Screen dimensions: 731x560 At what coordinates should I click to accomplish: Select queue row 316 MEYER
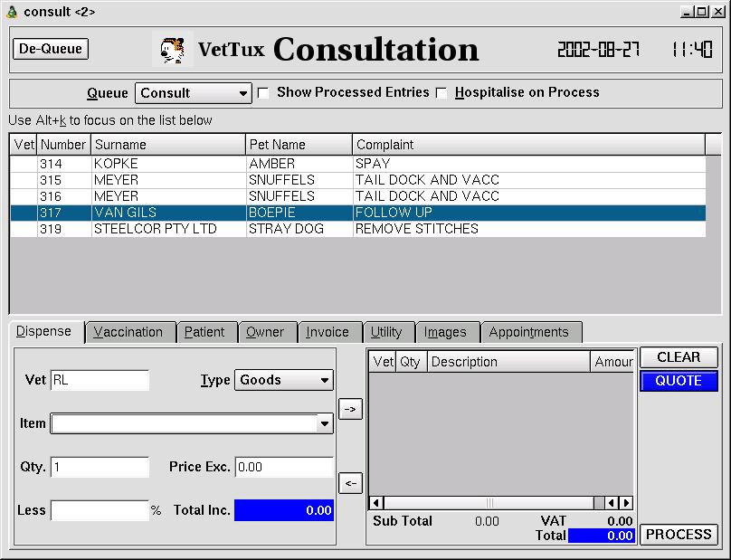click(x=357, y=196)
